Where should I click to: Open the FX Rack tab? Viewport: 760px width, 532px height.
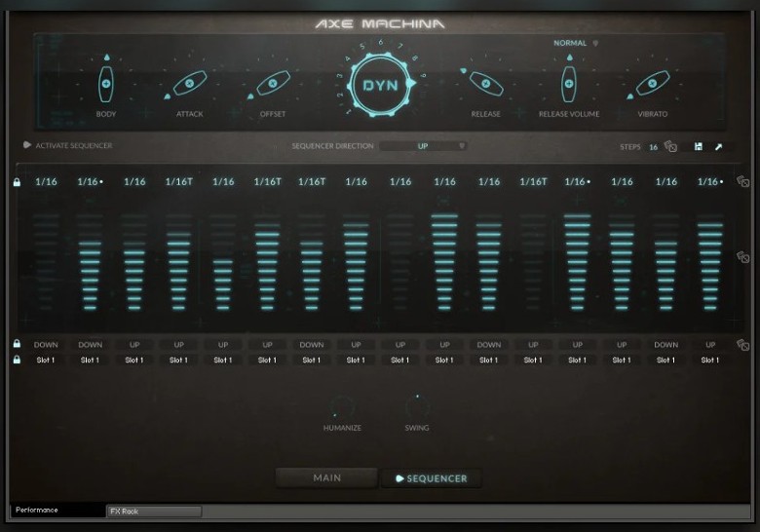coord(154,512)
